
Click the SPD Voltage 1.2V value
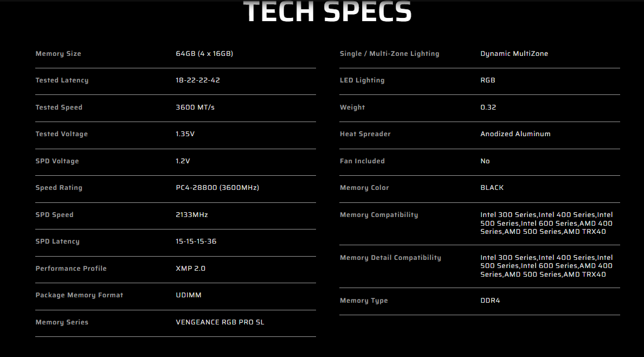(x=183, y=161)
